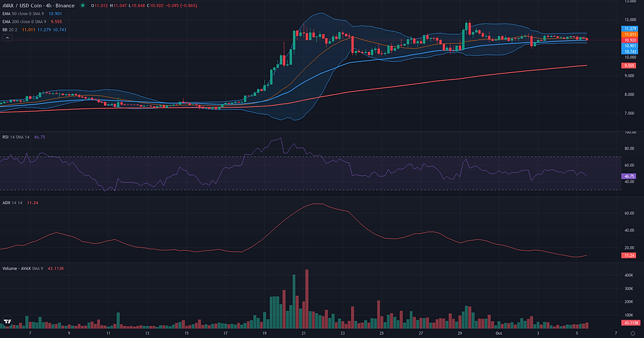Click the blue 11.279 price scale label
644x338 pixels.
[630, 29]
